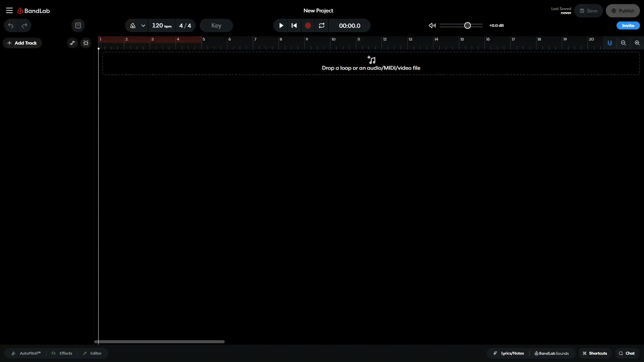Open the hamburger main menu
The width and height of the screenshot is (644, 362).
[9, 10]
